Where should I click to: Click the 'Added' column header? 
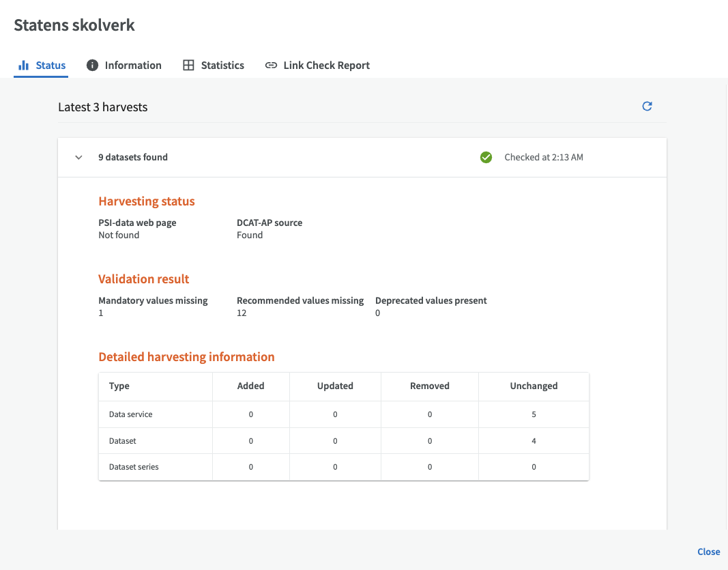[250, 386]
